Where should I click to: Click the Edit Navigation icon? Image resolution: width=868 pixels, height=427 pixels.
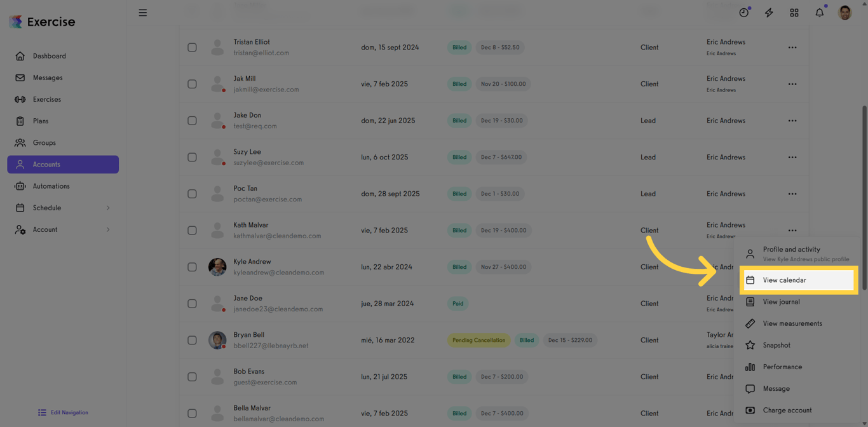click(42, 412)
